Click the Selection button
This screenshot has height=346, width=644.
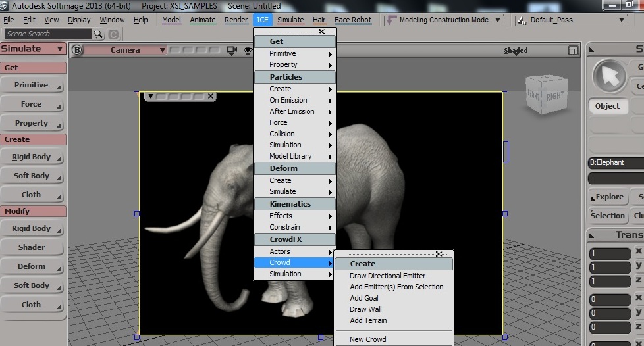(607, 216)
